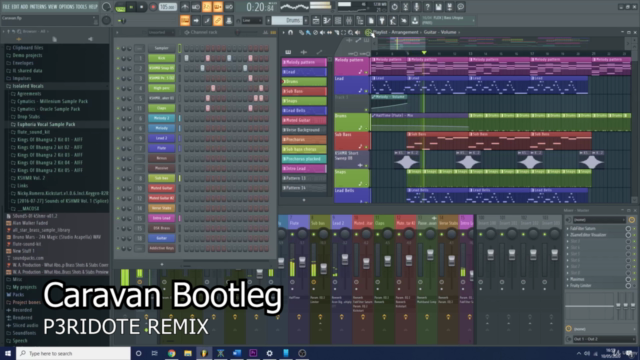Toggle the highlighted countdown before recording icon

point(207,7)
